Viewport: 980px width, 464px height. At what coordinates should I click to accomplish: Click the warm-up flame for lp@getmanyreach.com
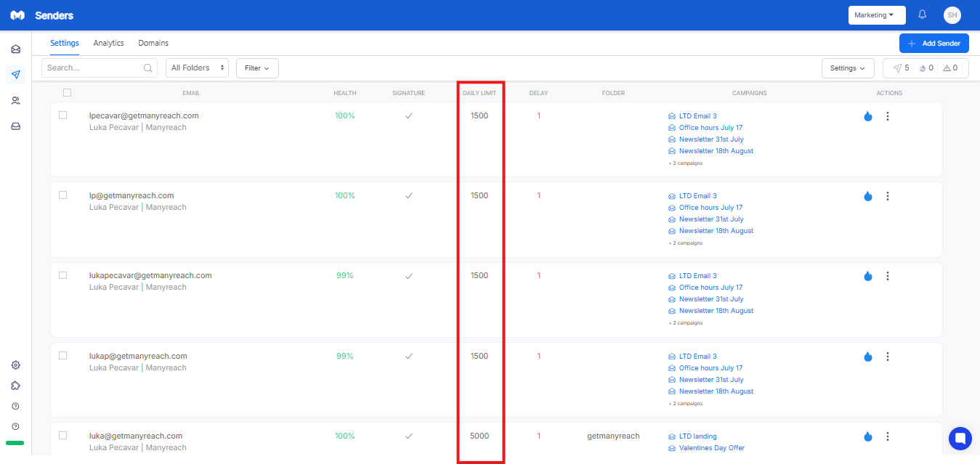[x=867, y=196]
